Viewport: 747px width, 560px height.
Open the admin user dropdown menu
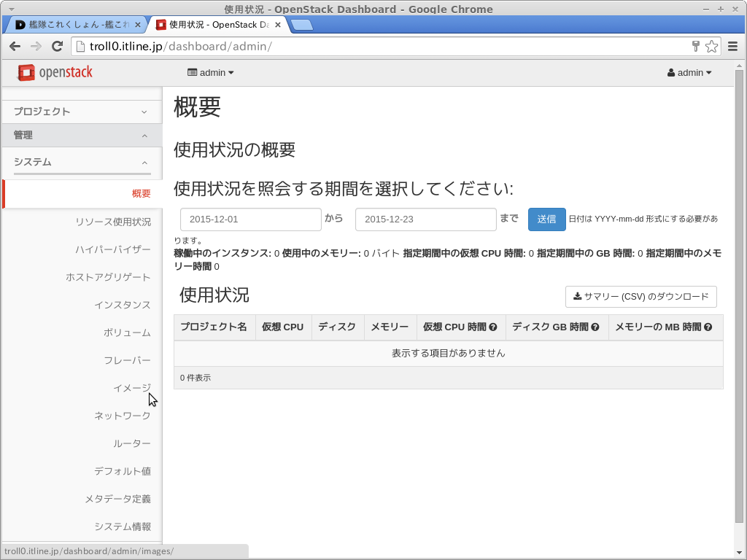pyautogui.click(x=689, y=73)
